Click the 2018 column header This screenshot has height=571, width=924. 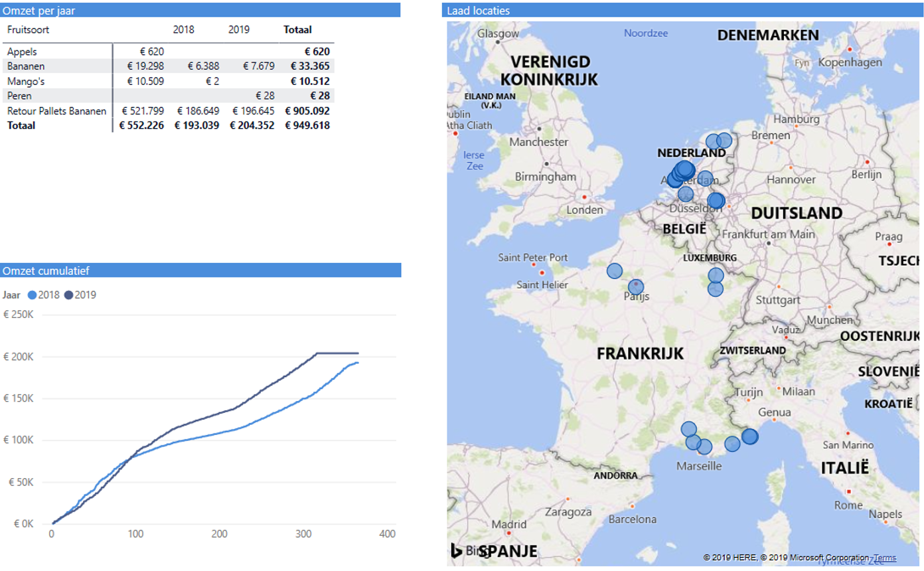tap(184, 29)
